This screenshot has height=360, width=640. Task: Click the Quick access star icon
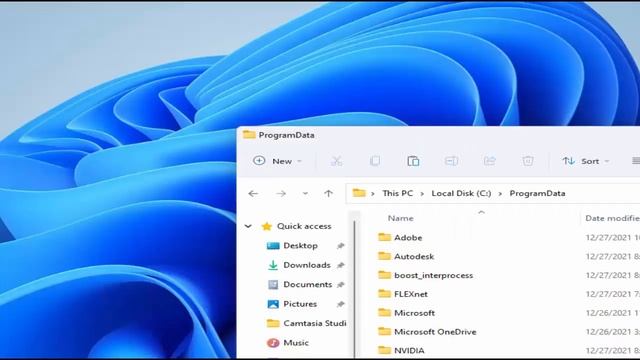pos(267,226)
